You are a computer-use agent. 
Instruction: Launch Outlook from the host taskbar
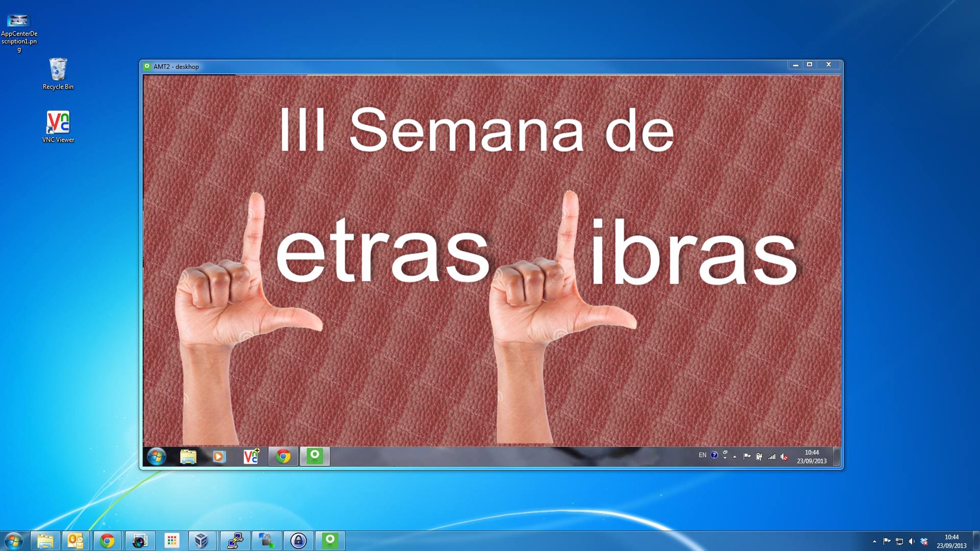tap(76, 541)
